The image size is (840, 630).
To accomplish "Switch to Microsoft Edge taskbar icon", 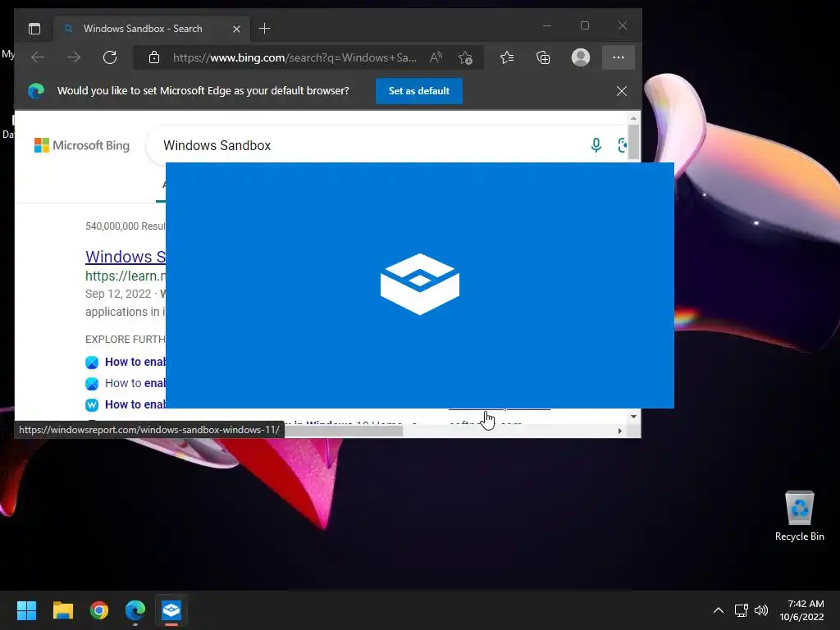I will click(x=135, y=610).
